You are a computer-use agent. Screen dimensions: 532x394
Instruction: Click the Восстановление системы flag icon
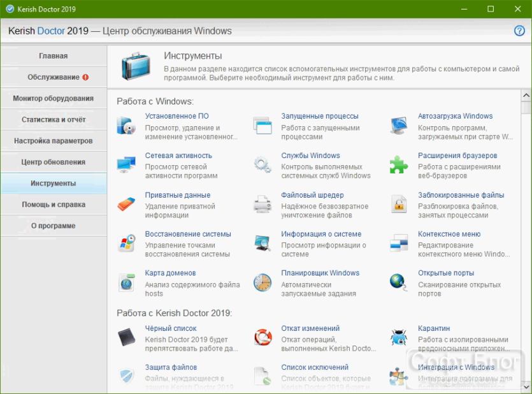(x=126, y=243)
